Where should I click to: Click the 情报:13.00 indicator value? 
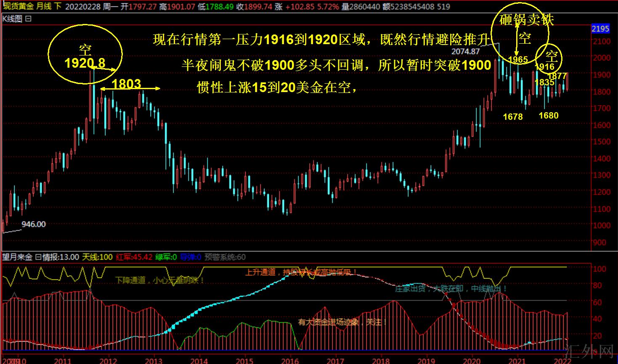[60, 257]
